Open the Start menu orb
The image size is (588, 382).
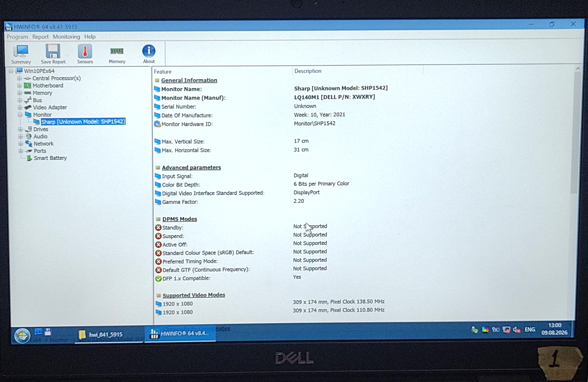pyautogui.click(x=22, y=336)
